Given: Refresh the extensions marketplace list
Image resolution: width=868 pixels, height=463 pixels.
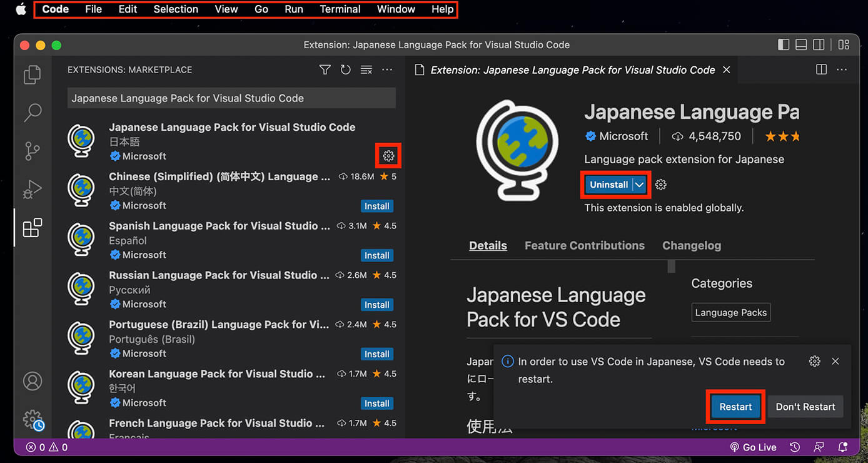Looking at the screenshot, I should click(x=345, y=69).
